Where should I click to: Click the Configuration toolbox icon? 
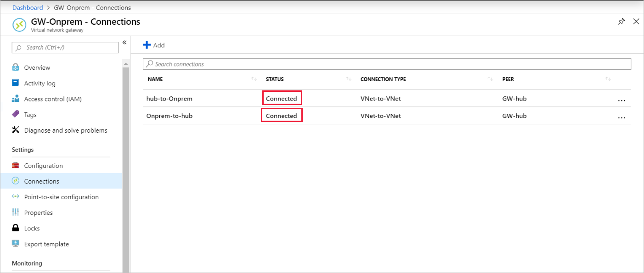coord(16,166)
